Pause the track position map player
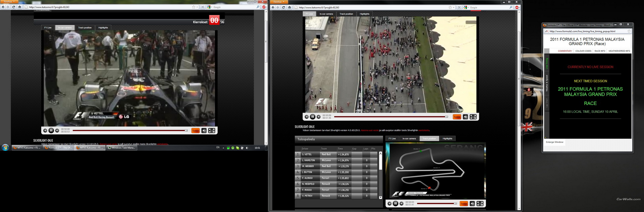 click(x=395, y=203)
